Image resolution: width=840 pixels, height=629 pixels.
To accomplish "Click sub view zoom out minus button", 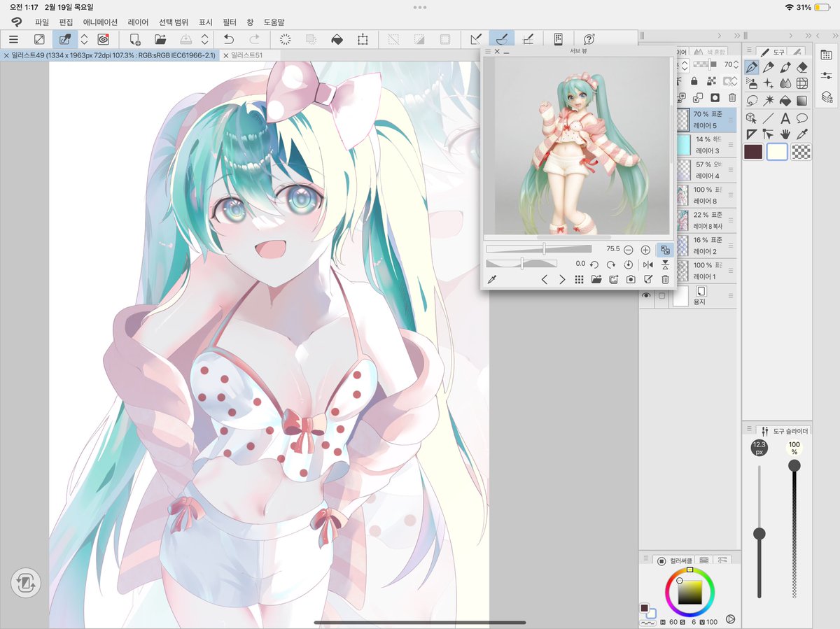I will pos(628,249).
